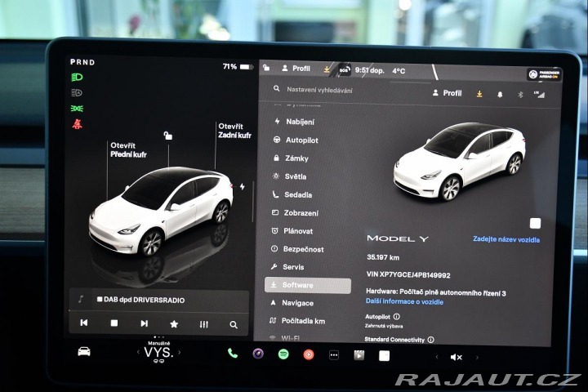588x392 pixels.
Task: Show info for Autopilot package
Action: point(396,317)
